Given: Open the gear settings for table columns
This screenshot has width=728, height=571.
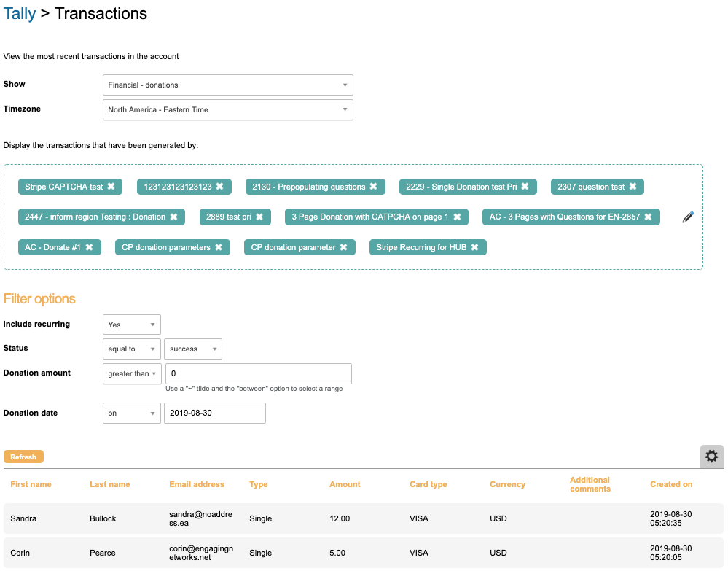Looking at the screenshot, I should click(x=711, y=457).
